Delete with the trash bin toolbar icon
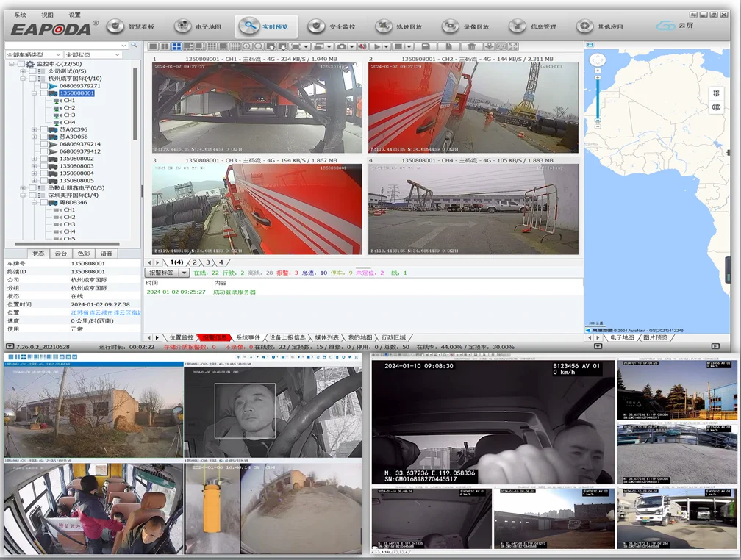Viewport: 741px width, 560px height. click(x=471, y=46)
